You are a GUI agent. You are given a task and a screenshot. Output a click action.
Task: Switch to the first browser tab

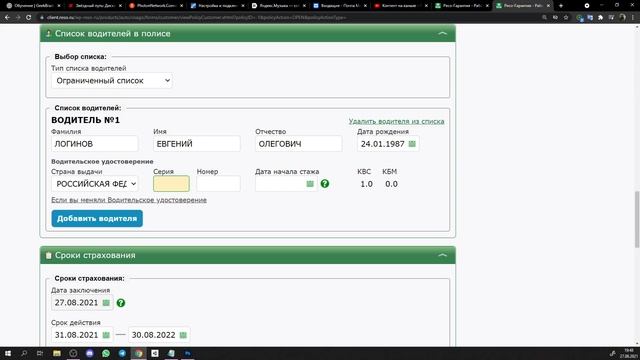point(33,6)
